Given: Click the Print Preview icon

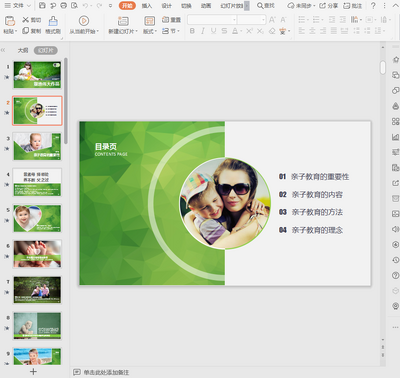Looking at the screenshot, I should pyautogui.click(x=75, y=5).
